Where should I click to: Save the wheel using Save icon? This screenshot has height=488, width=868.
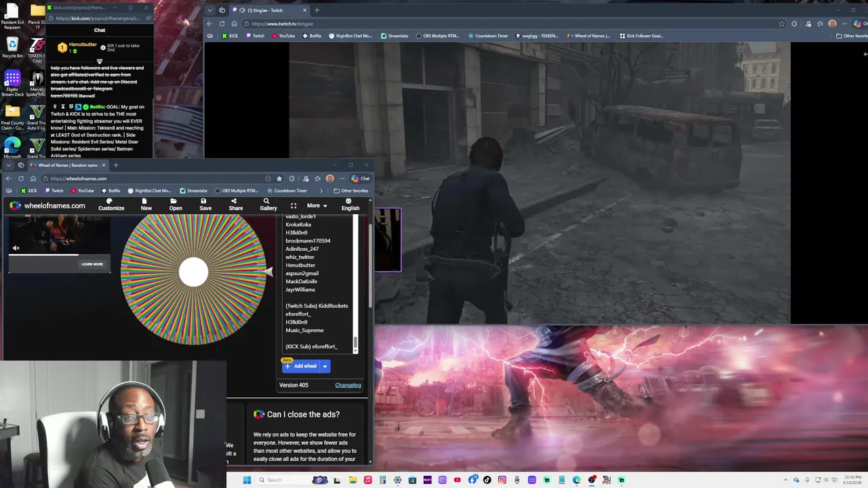click(x=205, y=205)
